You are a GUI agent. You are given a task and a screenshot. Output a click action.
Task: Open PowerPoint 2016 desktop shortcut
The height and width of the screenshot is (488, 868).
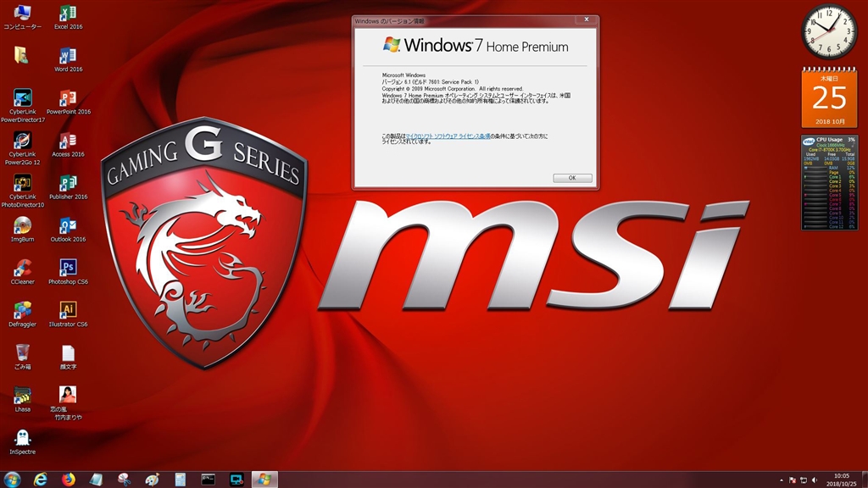(x=68, y=103)
